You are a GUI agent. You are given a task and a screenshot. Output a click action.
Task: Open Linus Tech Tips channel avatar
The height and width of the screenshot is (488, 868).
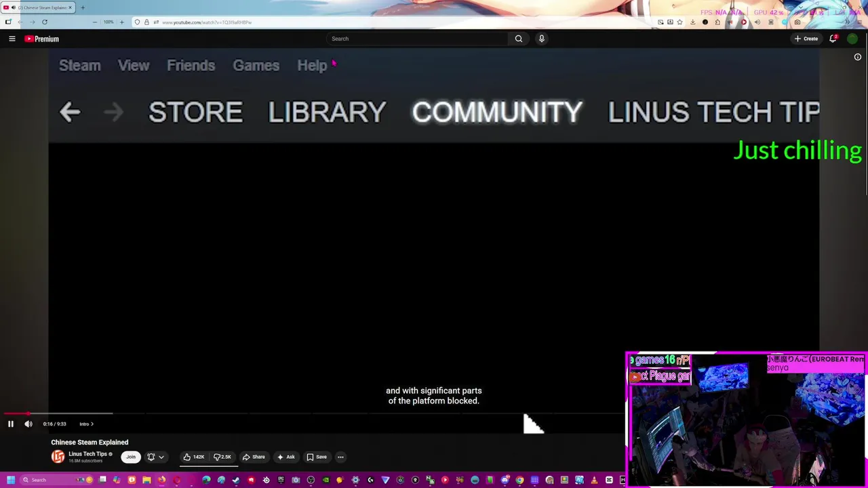(58, 457)
